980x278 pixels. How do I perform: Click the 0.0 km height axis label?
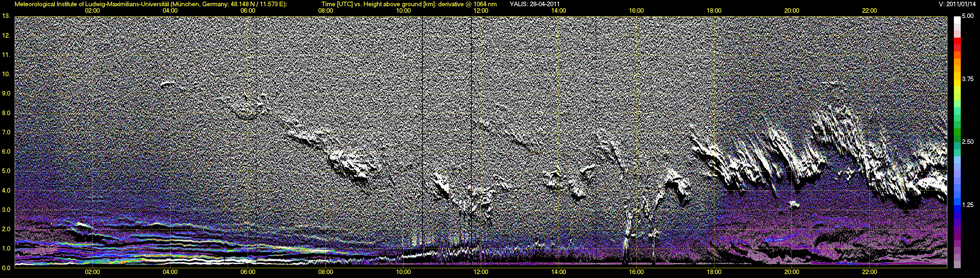[6, 268]
